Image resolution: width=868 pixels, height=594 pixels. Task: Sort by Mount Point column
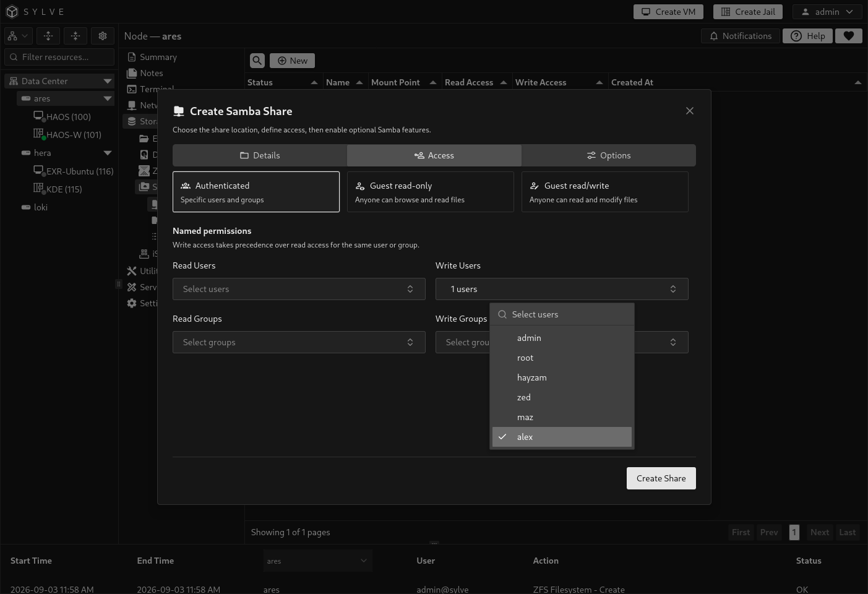(404, 82)
